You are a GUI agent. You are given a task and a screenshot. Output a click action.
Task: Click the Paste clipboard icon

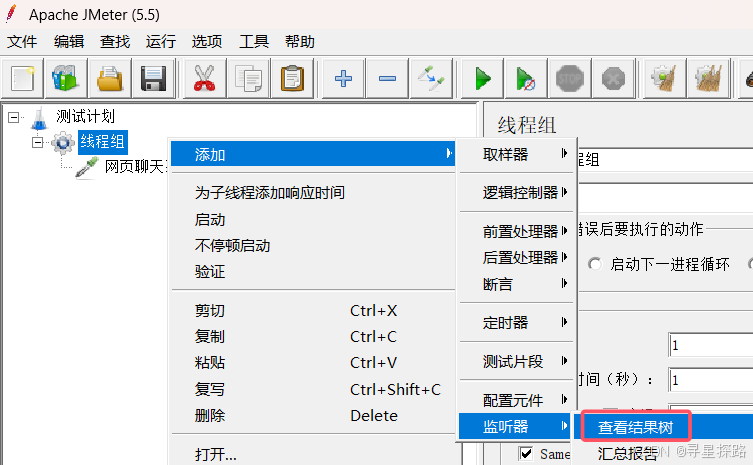[x=292, y=78]
